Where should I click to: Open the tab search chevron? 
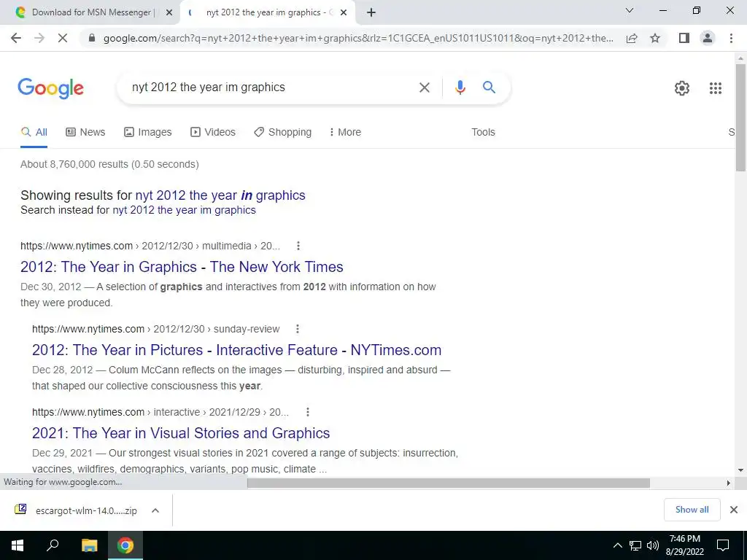[x=630, y=10]
